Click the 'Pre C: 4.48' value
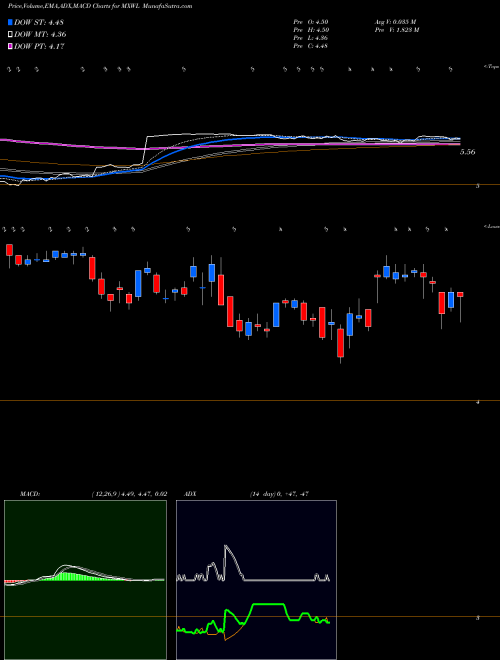The height and width of the screenshot is (660, 500). pyautogui.click(x=311, y=46)
